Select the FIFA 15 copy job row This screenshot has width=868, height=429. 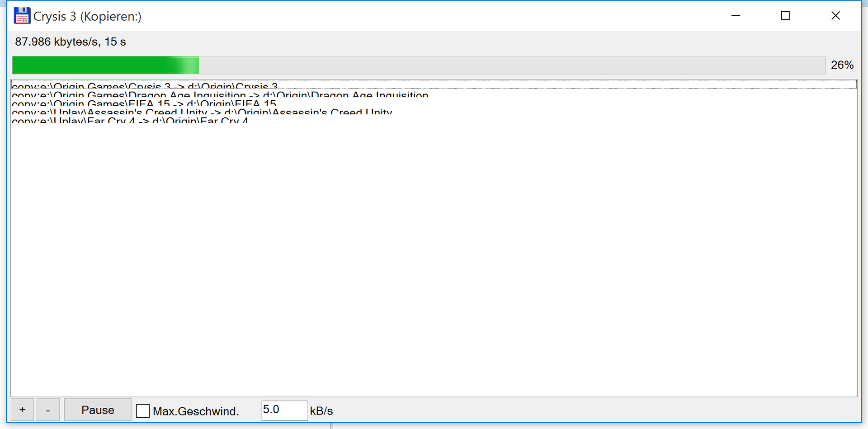[434, 102]
